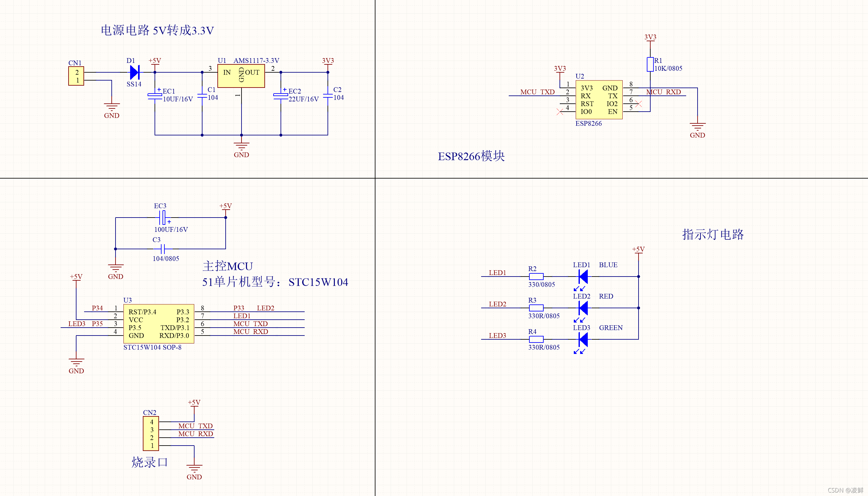The image size is (868, 496).
Task: Click the no-connect cross on IO0 pin
Action: click(560, 111)
